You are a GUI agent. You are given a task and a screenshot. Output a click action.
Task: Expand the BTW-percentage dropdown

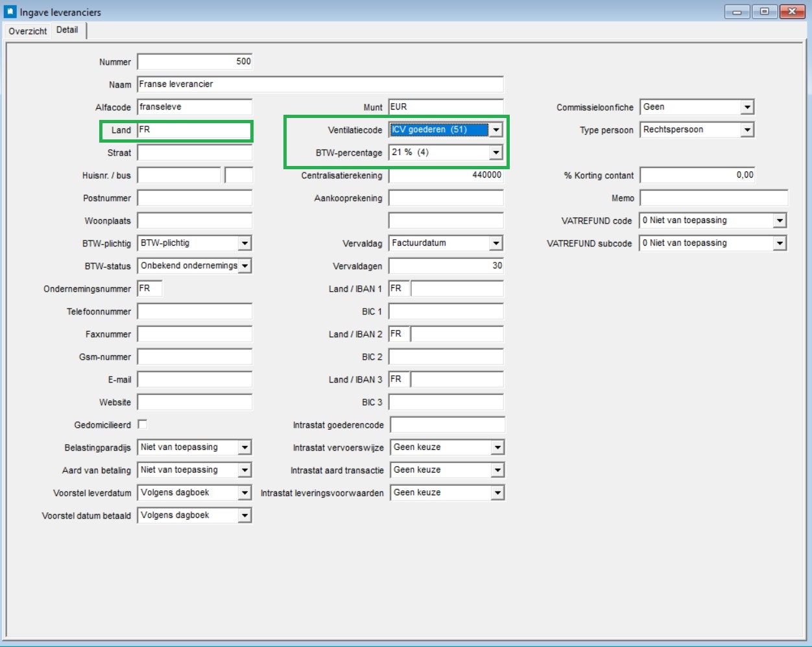tap(496, 152)
